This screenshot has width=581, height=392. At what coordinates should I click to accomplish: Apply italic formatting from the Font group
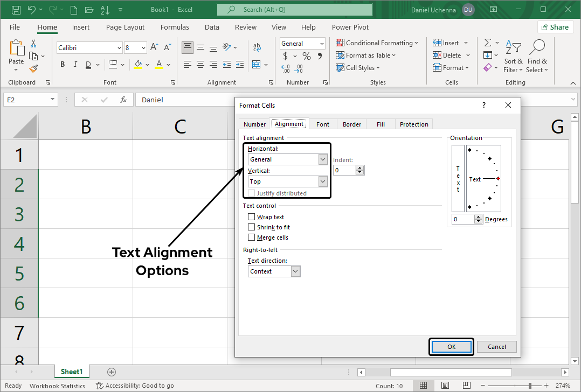point(75,64)
